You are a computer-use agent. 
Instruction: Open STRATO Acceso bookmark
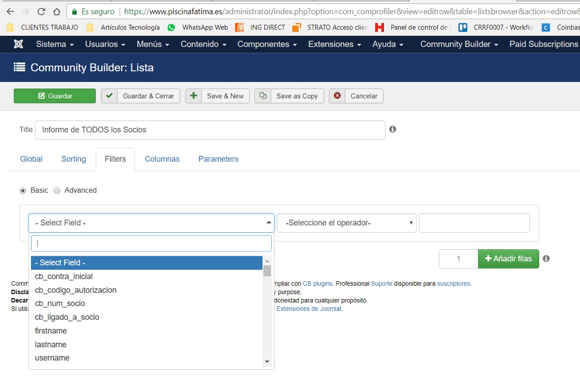(330, 28)
